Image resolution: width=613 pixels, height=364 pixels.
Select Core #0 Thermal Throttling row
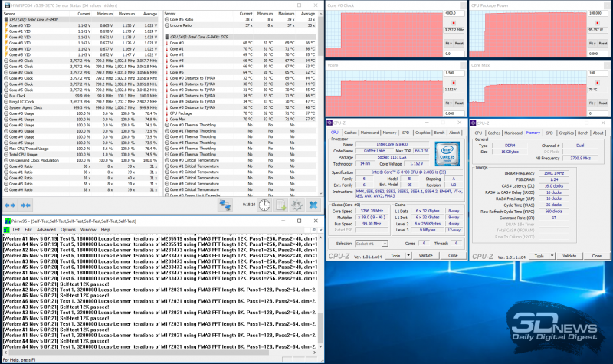[x=241, y=125]
